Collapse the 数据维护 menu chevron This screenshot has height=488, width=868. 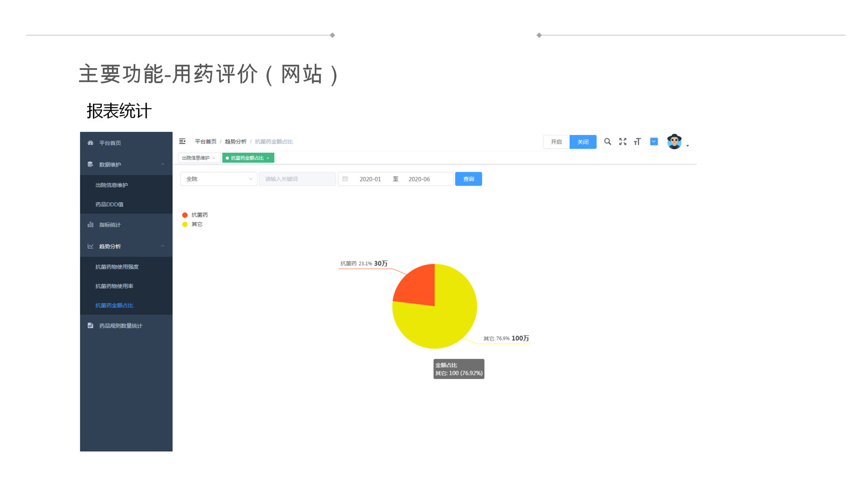click(x=163, y=164)
